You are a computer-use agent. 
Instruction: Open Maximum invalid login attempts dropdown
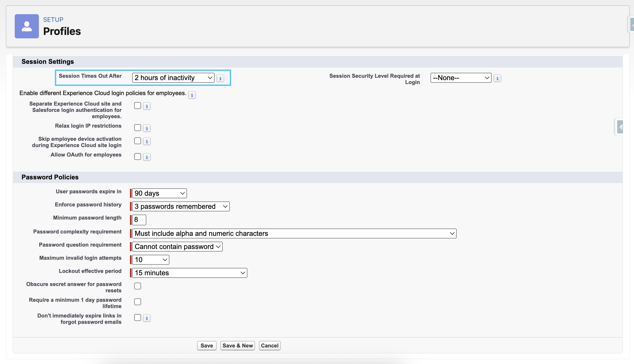pyautogui.click(x=150, y=260)
